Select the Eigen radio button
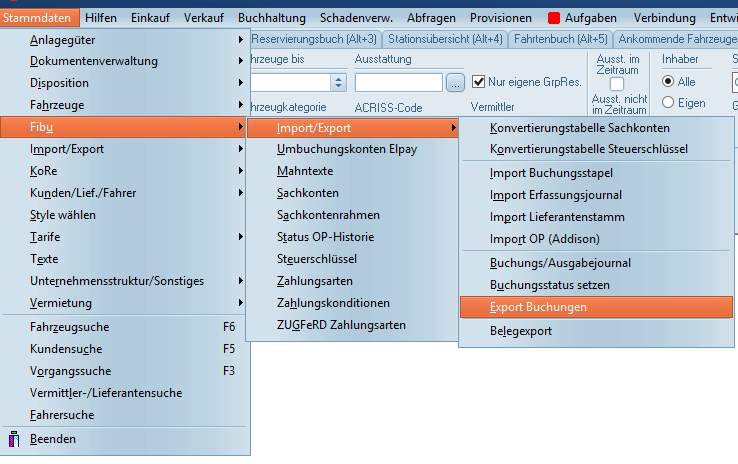The width and height of the screenshot is (738, 464). click(668, 101)
